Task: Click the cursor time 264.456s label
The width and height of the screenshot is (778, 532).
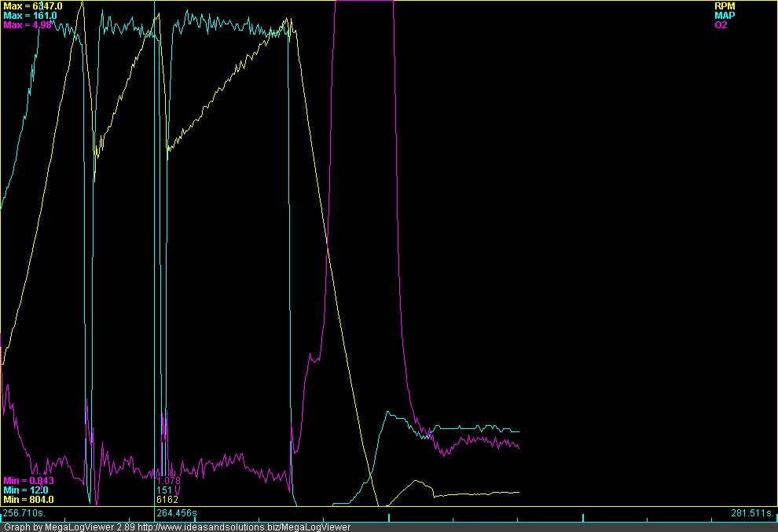Action: click(177, 512)
